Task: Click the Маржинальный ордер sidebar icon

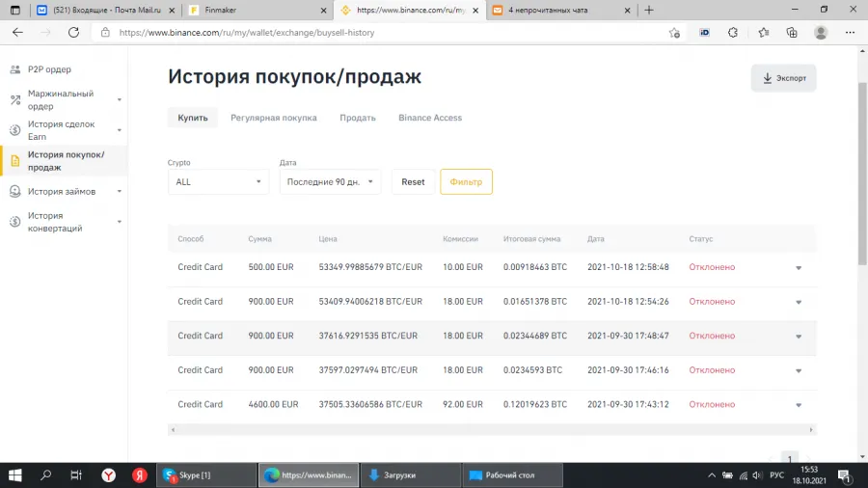Action: point(14,100)
